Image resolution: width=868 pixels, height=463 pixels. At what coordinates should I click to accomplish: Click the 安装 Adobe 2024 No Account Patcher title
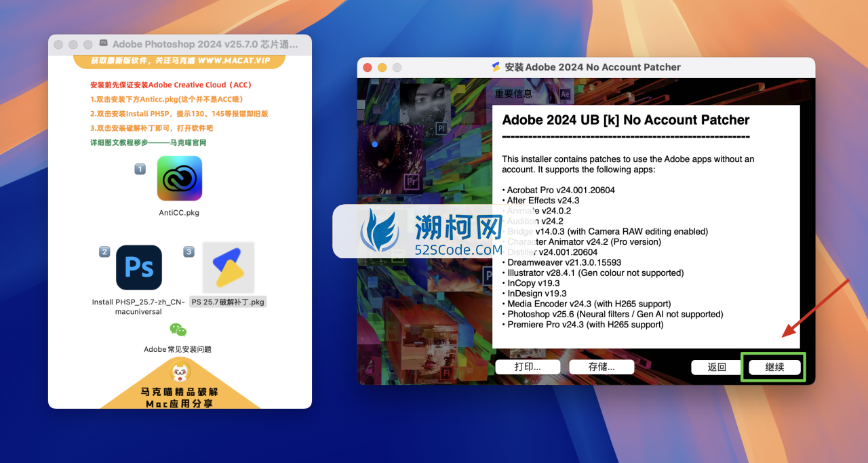pyautogui.click(x=593, y=67)
